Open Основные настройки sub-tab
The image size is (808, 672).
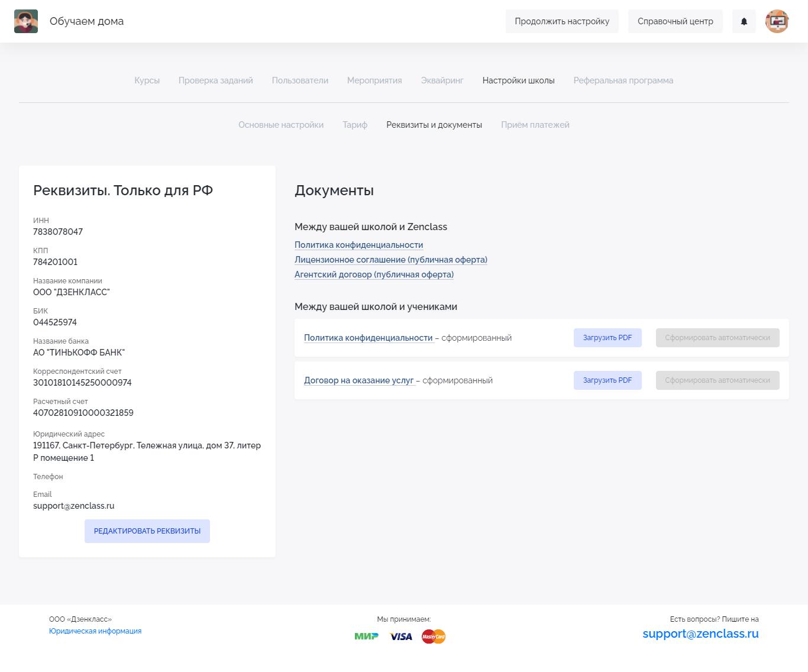pos(281,125)
